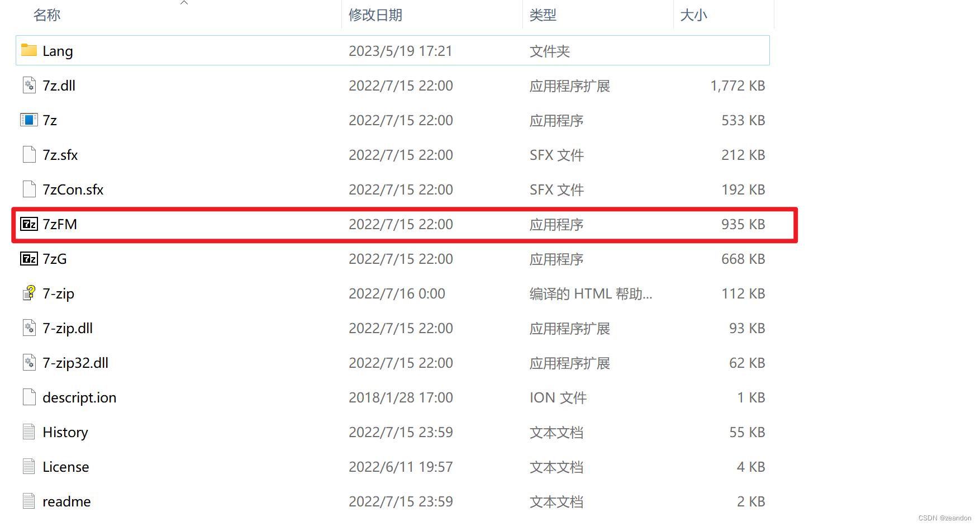Image resolution: width=980 pixels, height=526 pixels.
Task: Select the readme file name
Action: coord(66,501)
